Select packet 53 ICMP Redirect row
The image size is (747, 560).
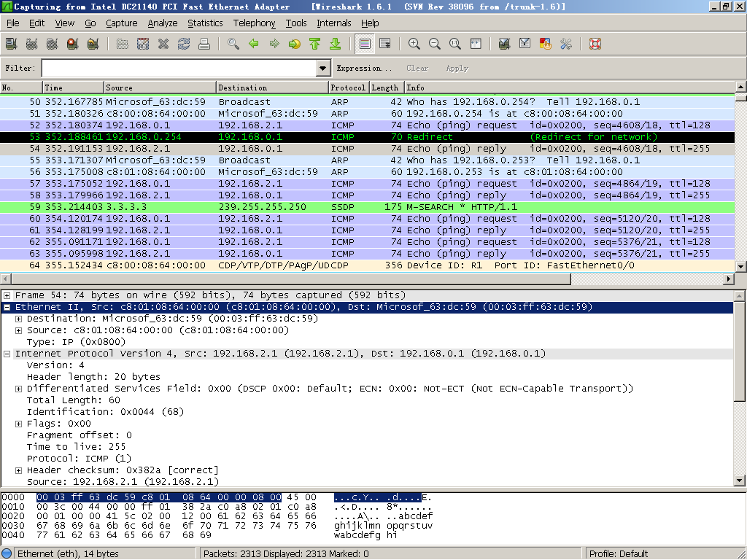367,137
